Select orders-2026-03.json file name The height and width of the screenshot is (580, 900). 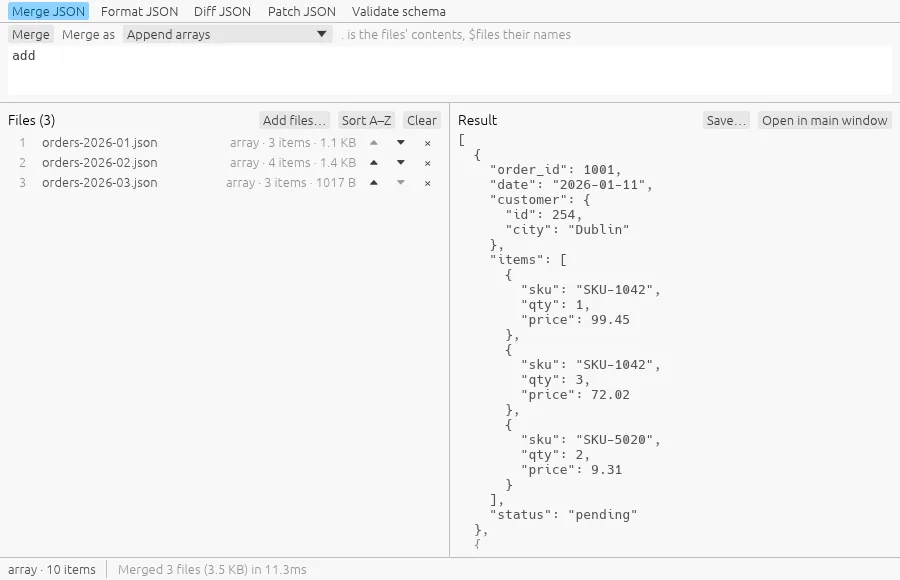tap(99, 183)
